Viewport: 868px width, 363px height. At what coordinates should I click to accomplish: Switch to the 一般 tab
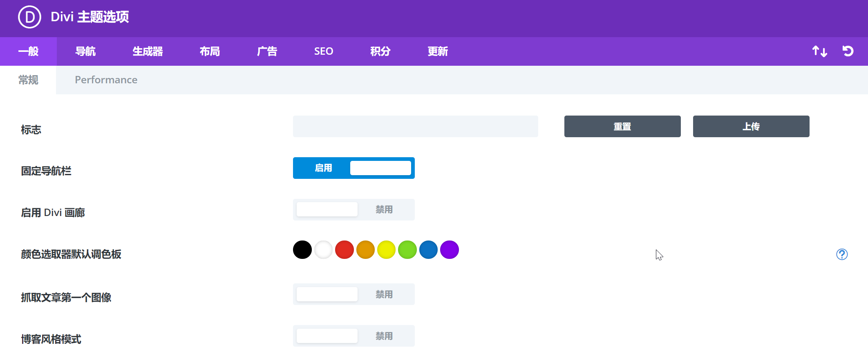tap(28, 51)
